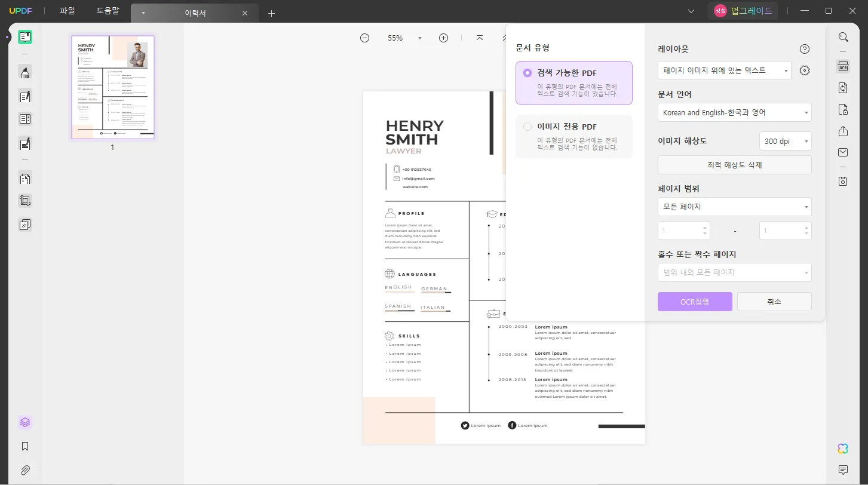This screenshot has width=868, height=485.
Task: Select 이미지 전용 PDF radio option
Action: click(574, 137)
